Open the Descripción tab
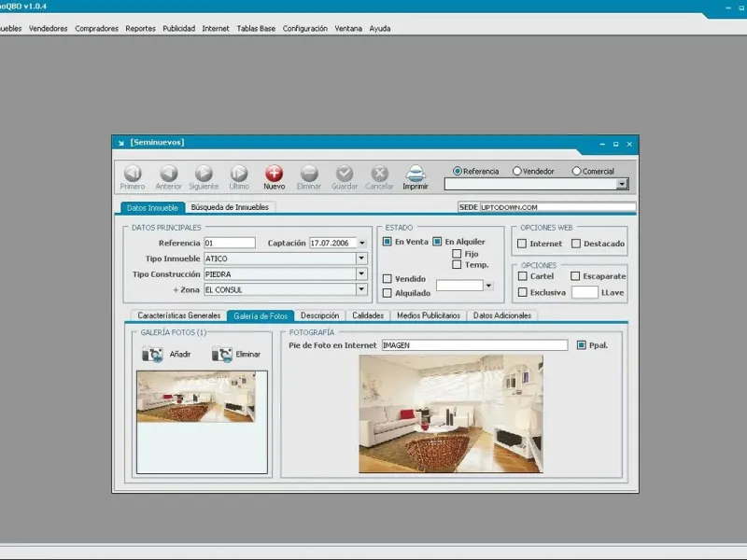 [x=320, y=315]
